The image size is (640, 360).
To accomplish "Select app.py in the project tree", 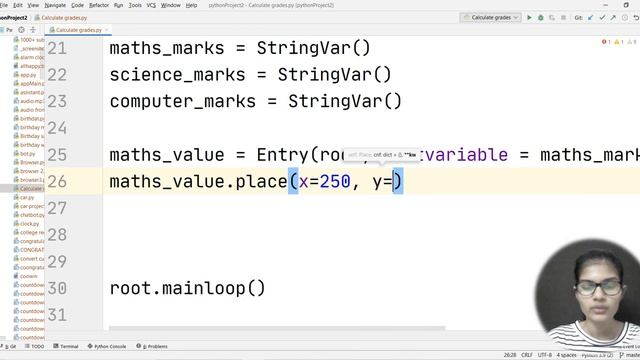I will point(25,75).
